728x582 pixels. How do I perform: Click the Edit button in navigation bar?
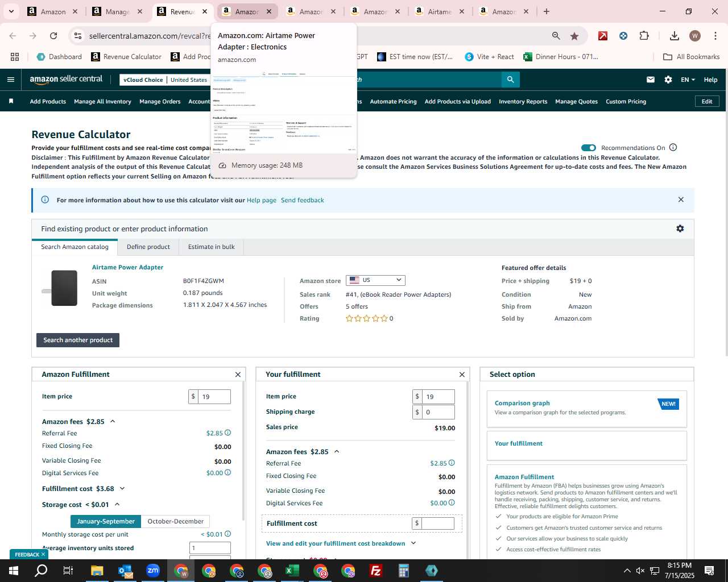point(707,101)
